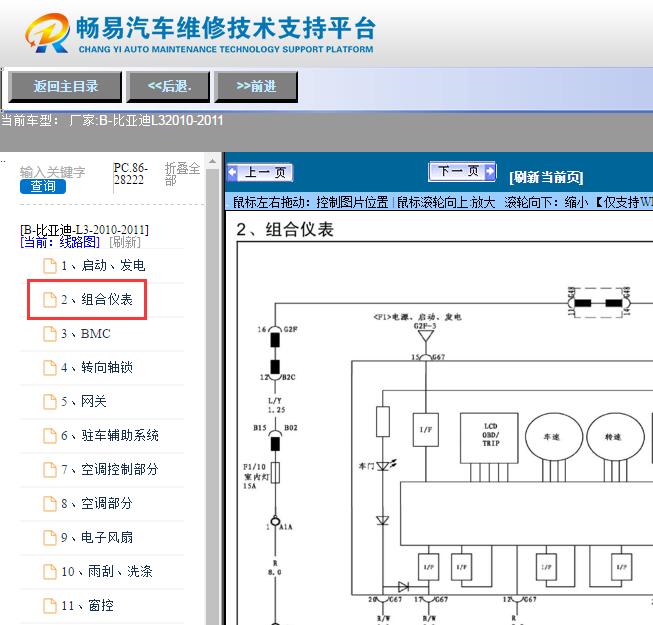
Task: Click the 刷新当前页 link
Action: (546, 177)
